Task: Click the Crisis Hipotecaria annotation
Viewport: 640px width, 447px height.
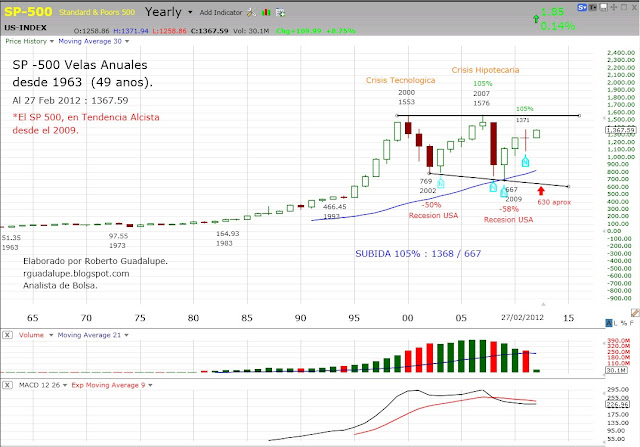Action: coord(485,70)
